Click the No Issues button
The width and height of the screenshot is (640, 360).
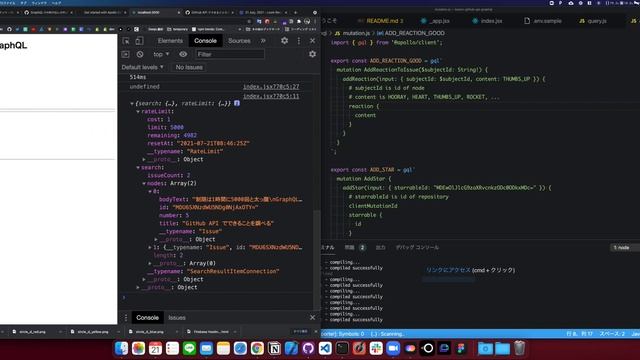pyautogui.click(x=189, y=67)
